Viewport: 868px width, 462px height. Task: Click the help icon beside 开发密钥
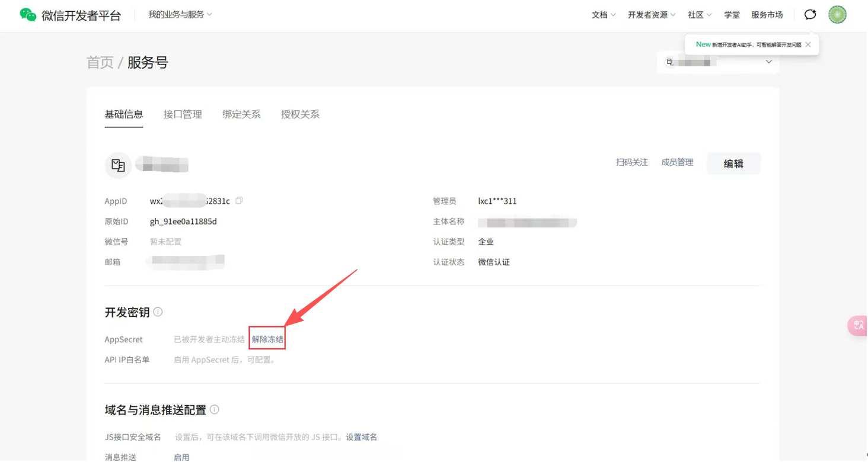[x=158, y=312]
